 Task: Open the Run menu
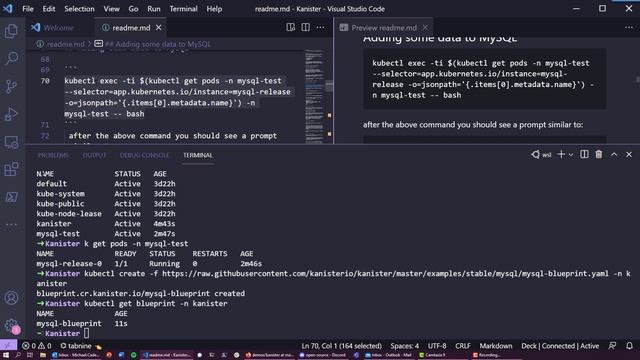pyautogui.click(x=154, y=9)
